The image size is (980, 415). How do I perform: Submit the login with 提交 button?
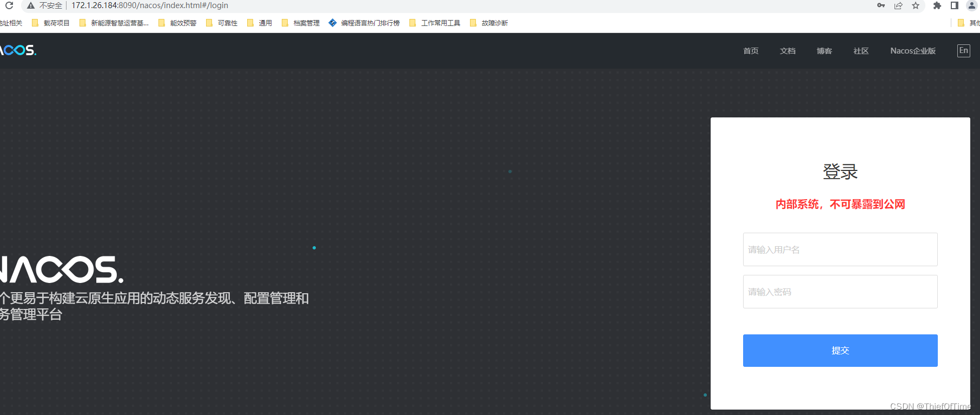click(x=840, y=351)
